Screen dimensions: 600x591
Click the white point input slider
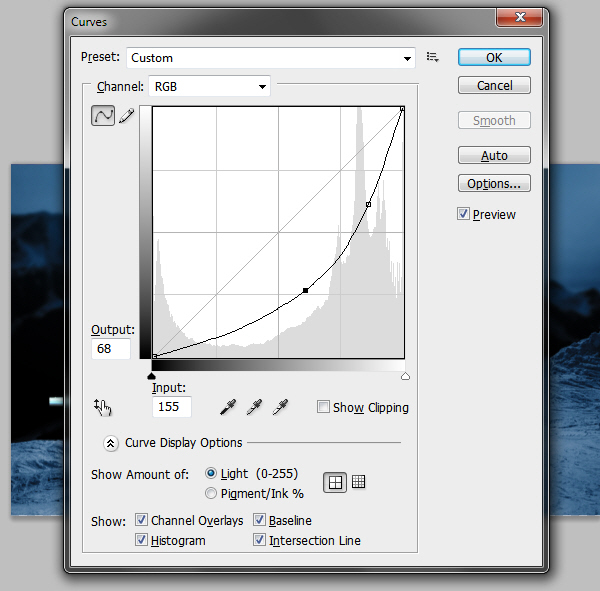click(x=406, y=376)
